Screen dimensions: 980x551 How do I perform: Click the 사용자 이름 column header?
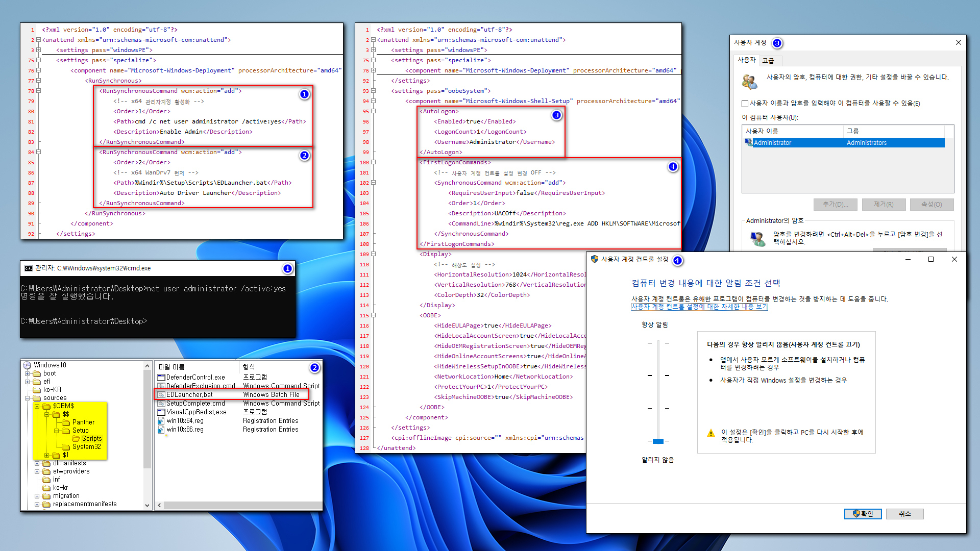(x=793, y=131)
